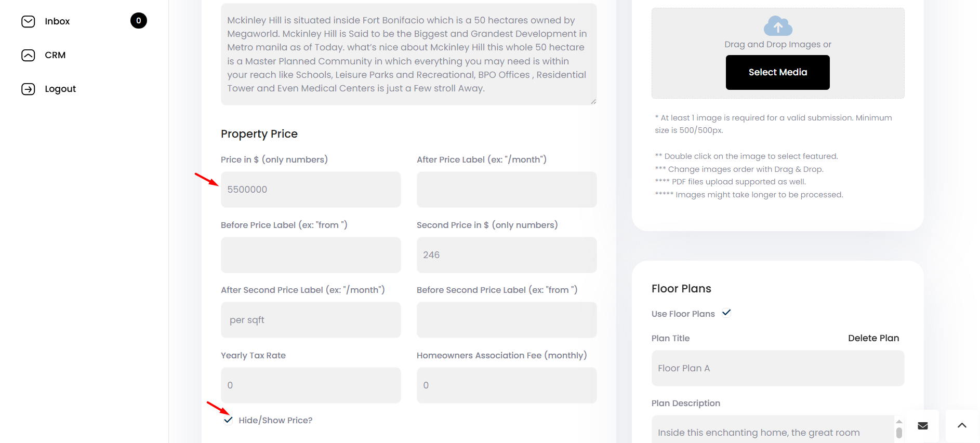Focus the Price in $ field
Screen dimensions: 980x443
(311, 190)
